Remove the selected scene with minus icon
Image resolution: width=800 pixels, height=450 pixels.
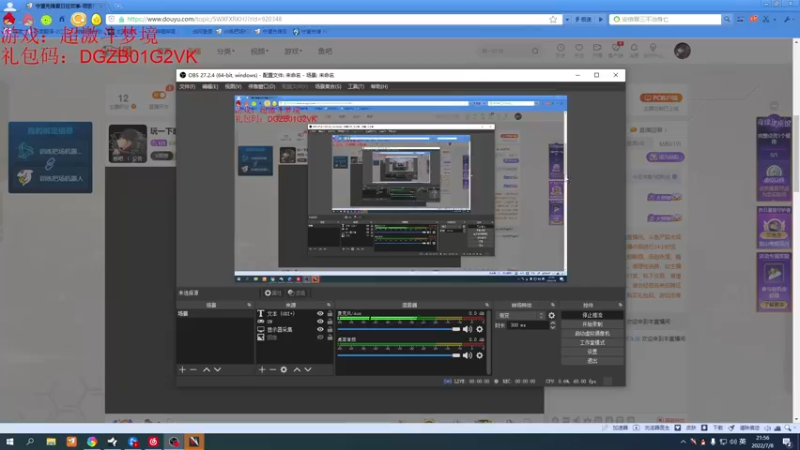pos(193,369)
